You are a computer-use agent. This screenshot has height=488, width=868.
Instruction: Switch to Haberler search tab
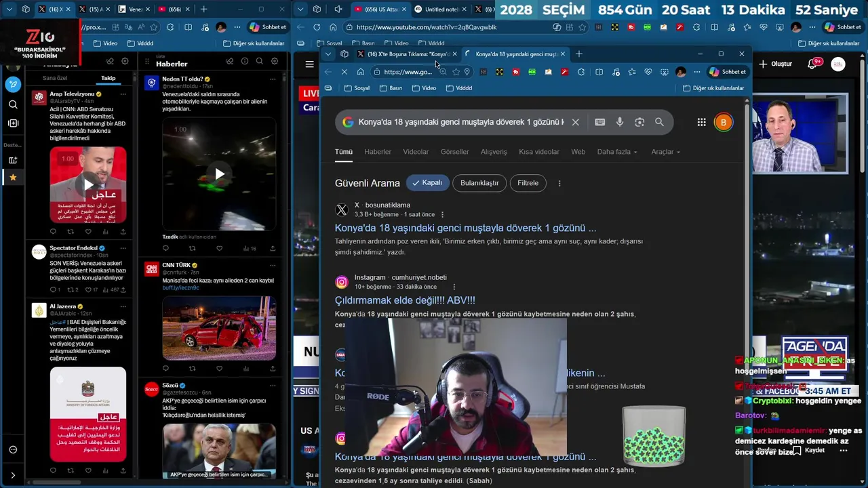click(378, 152)
